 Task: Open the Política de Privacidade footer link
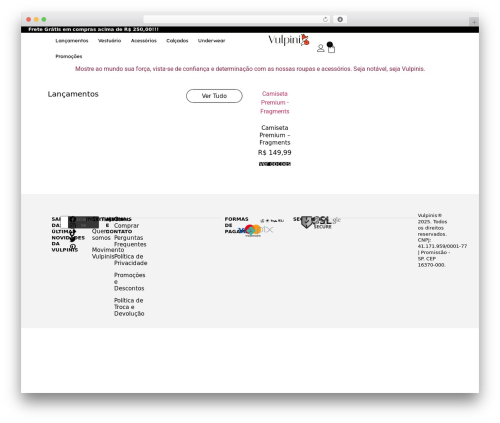[x=131, y=260]
